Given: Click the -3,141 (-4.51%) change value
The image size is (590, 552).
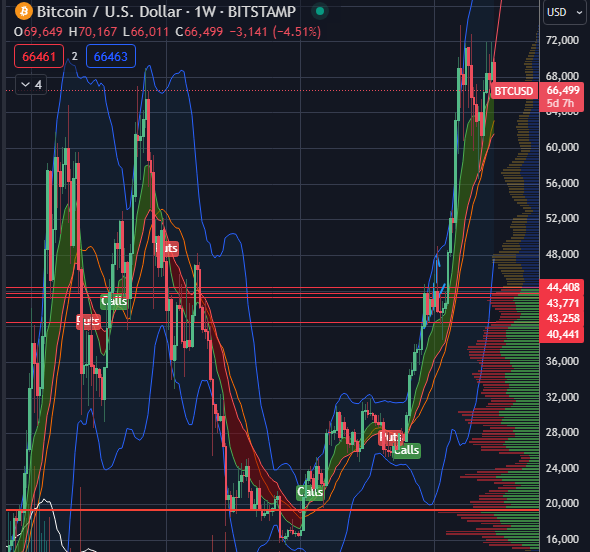Looking at the screenshot, I should coord(275,32).
